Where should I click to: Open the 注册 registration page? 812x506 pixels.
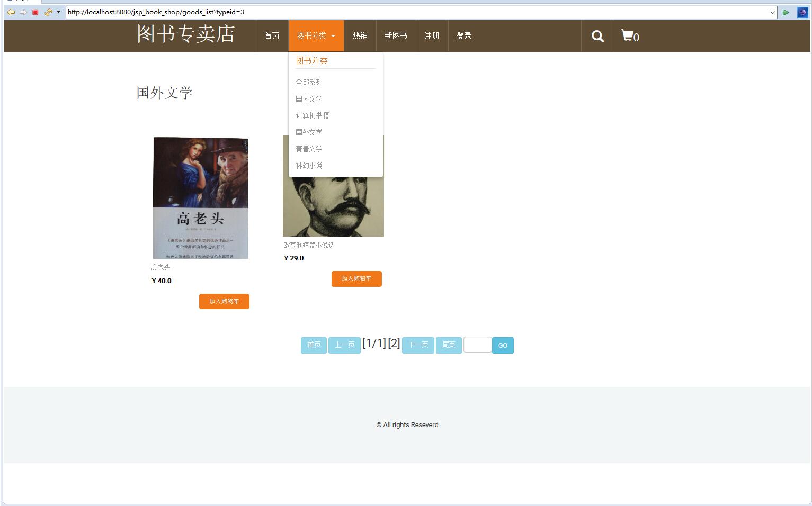432,35
